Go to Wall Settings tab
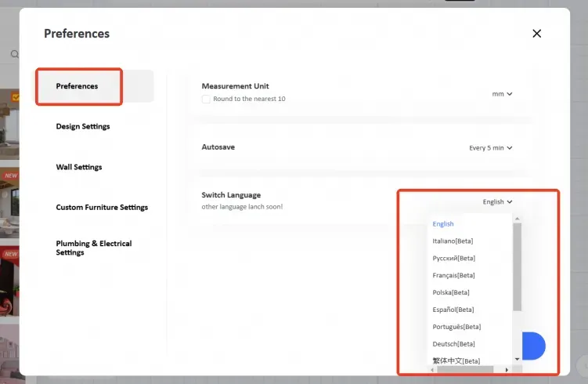The width and height of the screenshot is (588, 384). 79,167
